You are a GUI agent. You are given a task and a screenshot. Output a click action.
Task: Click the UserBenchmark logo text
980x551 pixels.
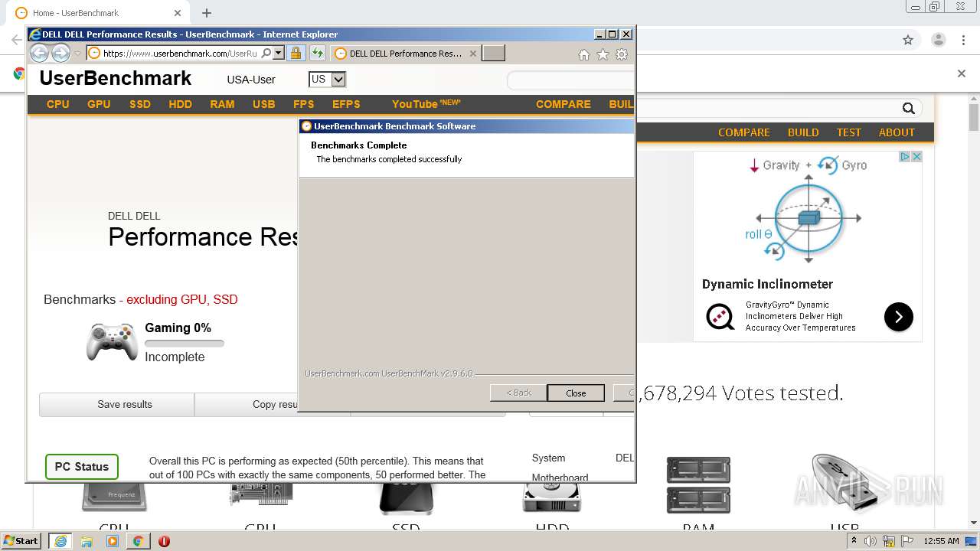pos(115,78)
